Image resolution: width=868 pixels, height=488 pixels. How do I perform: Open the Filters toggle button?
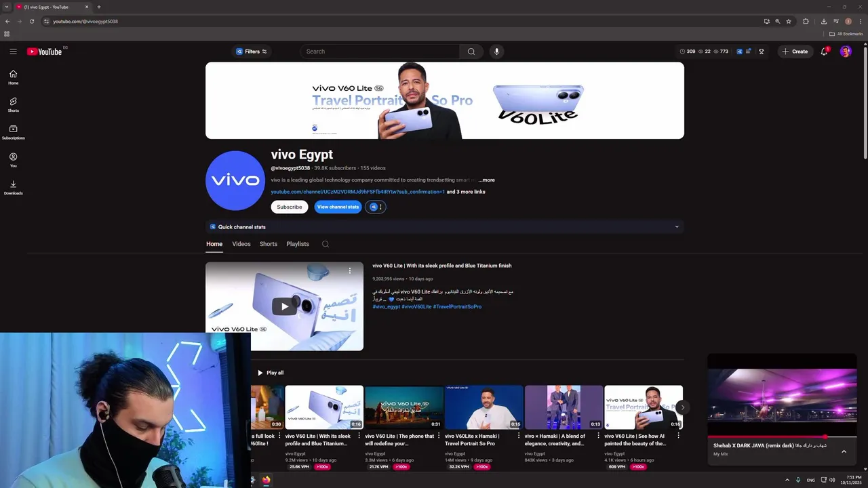pos(252,52)
